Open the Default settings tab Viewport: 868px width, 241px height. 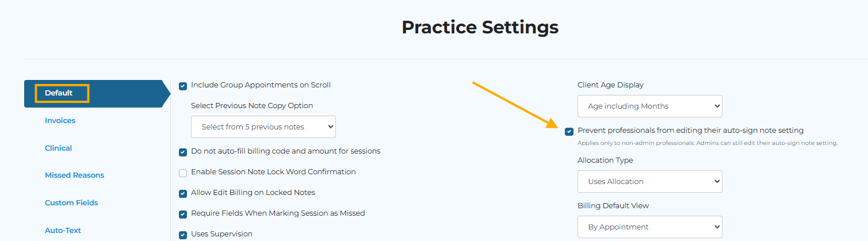[x=59, y=93]
